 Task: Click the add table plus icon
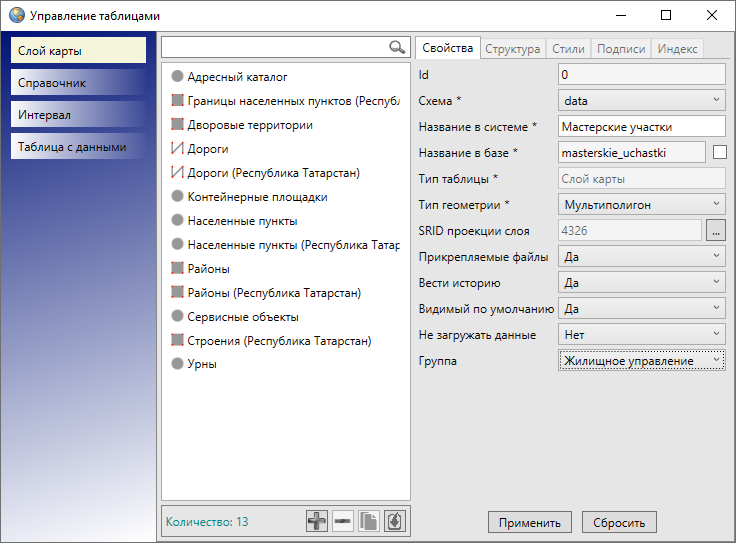click(x=317, y=521)
